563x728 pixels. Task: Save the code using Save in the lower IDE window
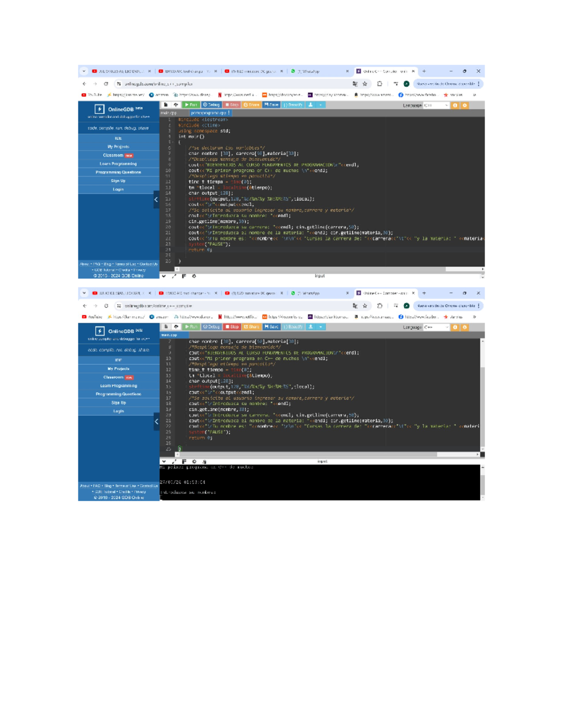pyautogui.click(x=271, y=327)
